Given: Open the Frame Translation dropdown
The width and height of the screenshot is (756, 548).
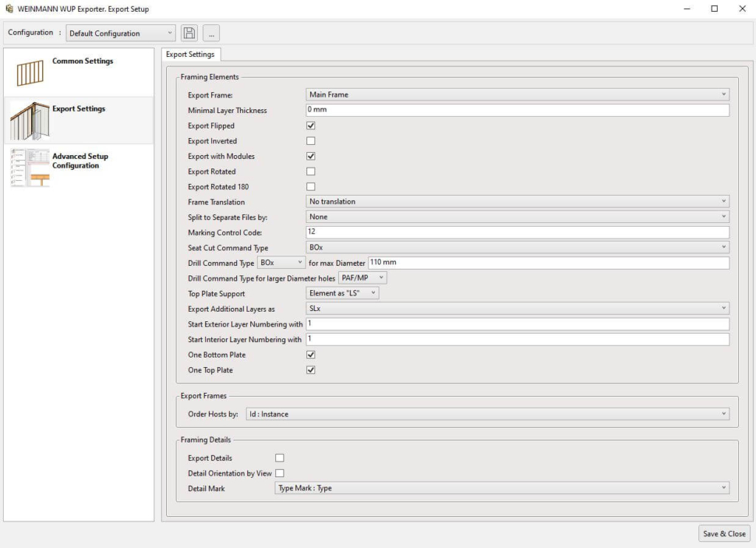Looking at the screenshot, I should [518, 202].
